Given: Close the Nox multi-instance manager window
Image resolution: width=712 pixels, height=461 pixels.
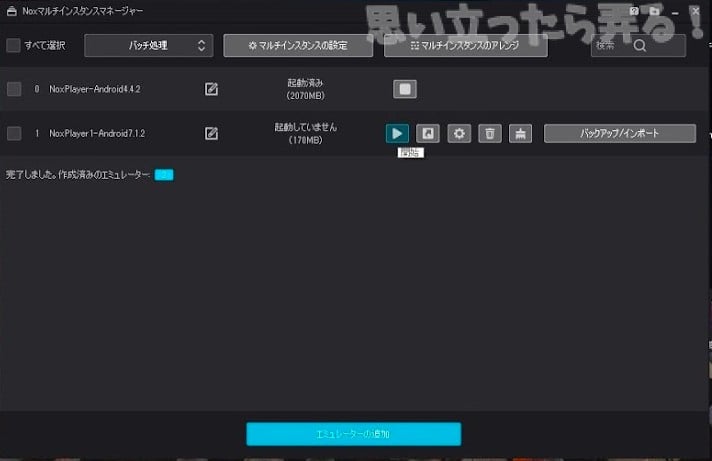Looking at the screenshot, I should pos(696,11).
